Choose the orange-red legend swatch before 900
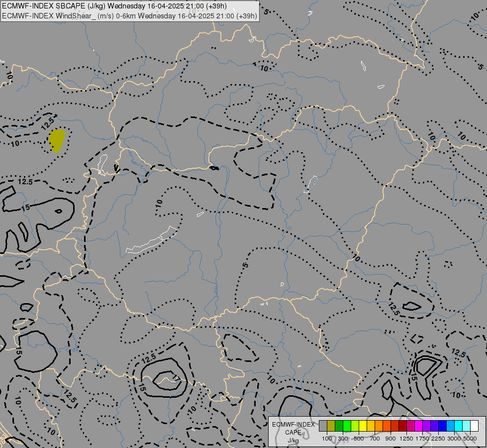This screenshot has height=448, width=487. (387, 426)
